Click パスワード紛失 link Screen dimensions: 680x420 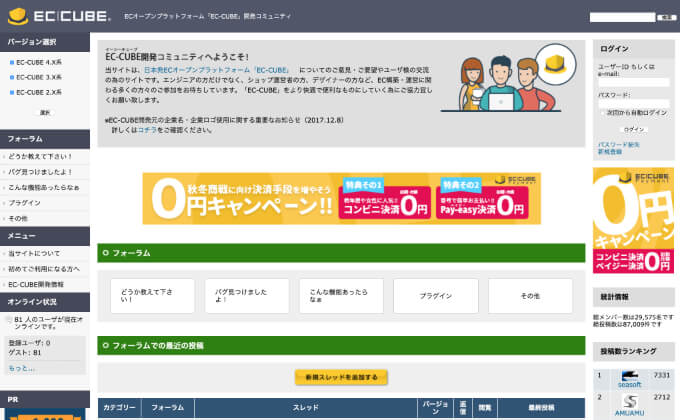coord(618,144)
